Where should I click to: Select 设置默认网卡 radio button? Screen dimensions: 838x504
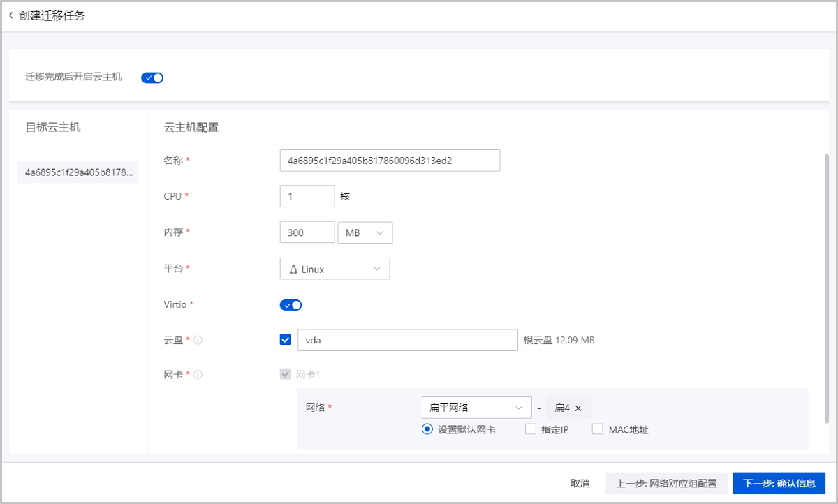(x=427, y=429)
